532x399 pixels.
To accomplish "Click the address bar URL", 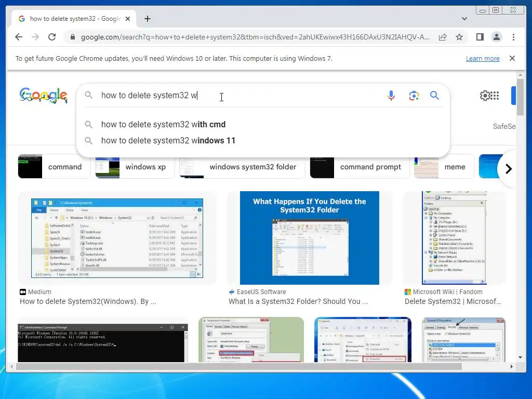I will [255, 37].
